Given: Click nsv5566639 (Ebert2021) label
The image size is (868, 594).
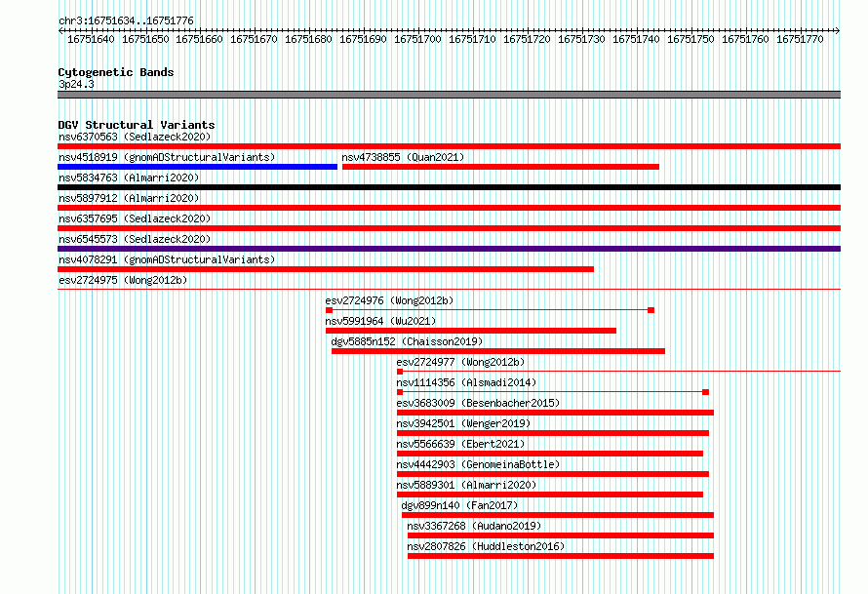Looking at the screenshot, I should pyautogui.click(x=460, y=444).
